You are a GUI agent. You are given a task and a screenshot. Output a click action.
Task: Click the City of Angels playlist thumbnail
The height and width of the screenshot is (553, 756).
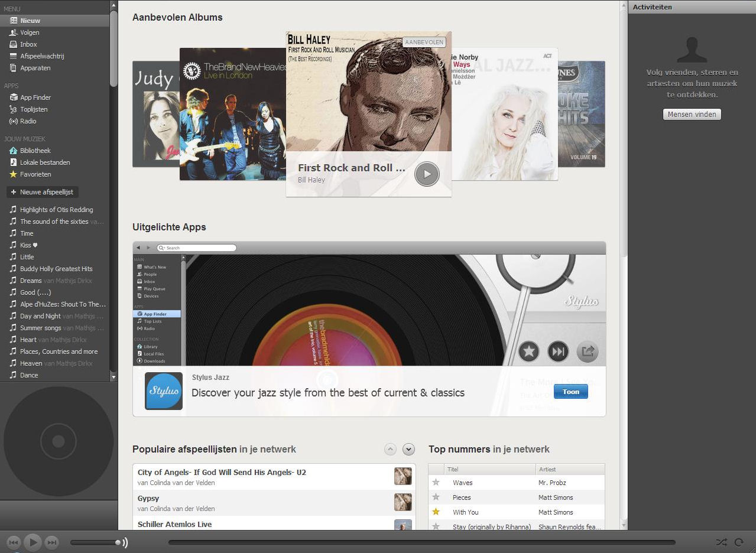point(403,476)
